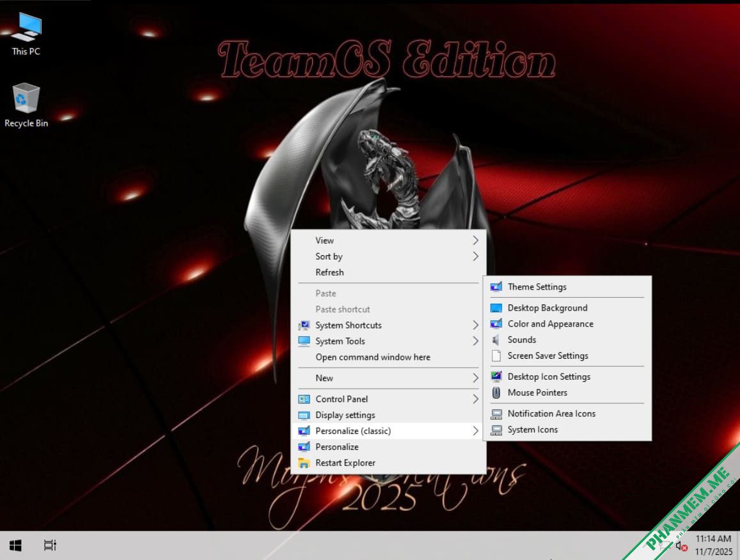This screenshot has height=560, width=740.
Task: Choose Desktop Background in submenu
Action: (x=567, y=307)
